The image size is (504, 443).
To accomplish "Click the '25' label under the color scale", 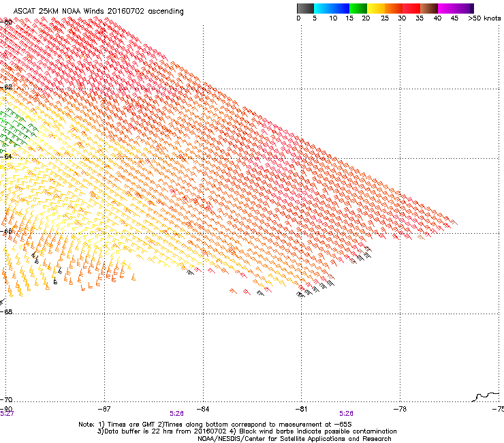I will click(385, 18).
